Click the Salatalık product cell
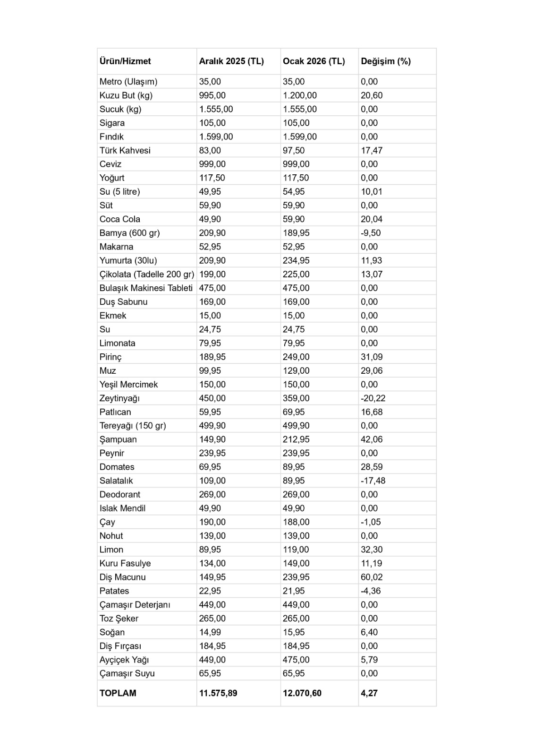The width and height of the screenshot is (534, 756). click(116, 481)
